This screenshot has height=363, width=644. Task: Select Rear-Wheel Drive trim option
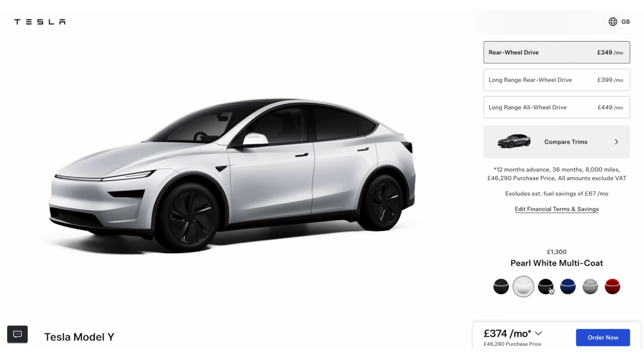pos(556,52)
